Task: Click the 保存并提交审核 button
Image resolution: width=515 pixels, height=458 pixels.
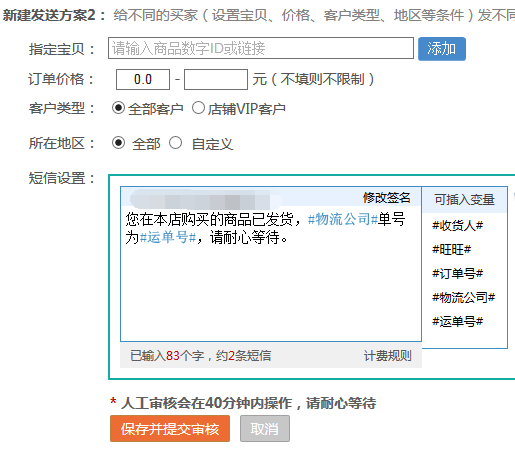Action: pyautogui.click(x=170, y=429)
